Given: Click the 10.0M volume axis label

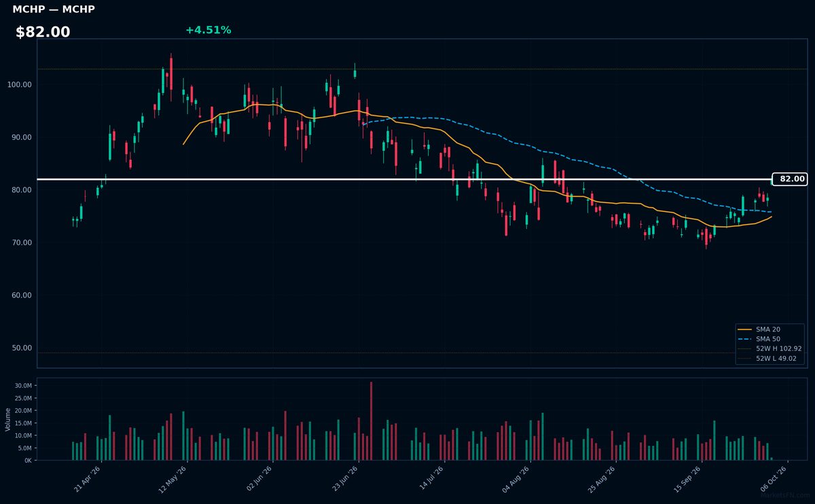Looking at the screenshot, I should 23,435.
